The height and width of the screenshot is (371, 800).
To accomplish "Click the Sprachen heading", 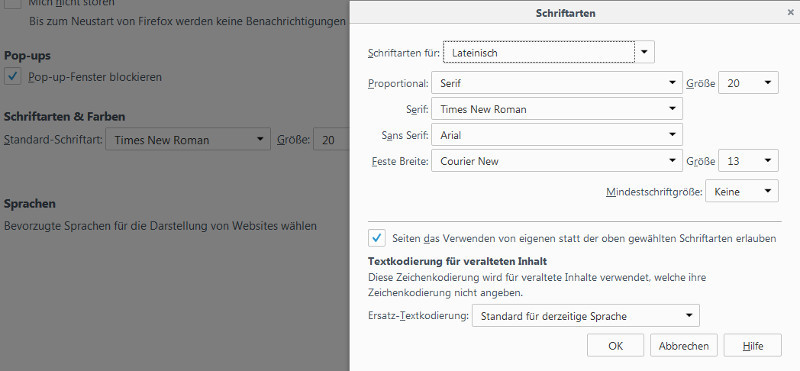I will pos(30,204).
